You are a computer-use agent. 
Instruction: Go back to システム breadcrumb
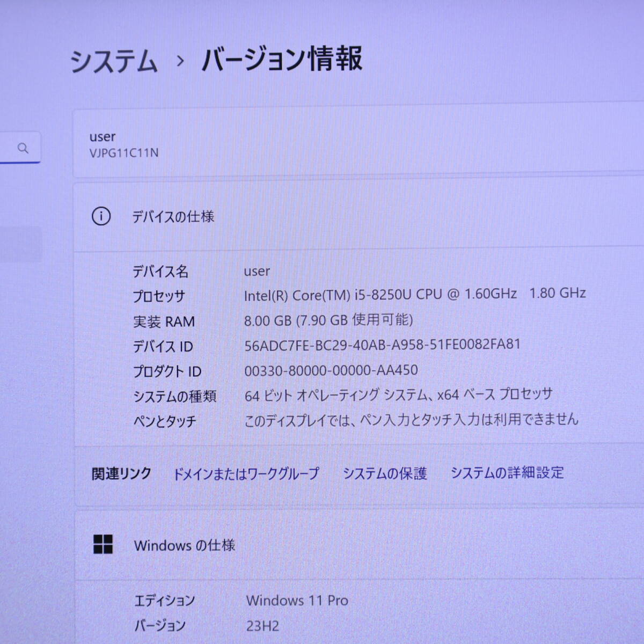pyautogui.click(x=114, y=61)
